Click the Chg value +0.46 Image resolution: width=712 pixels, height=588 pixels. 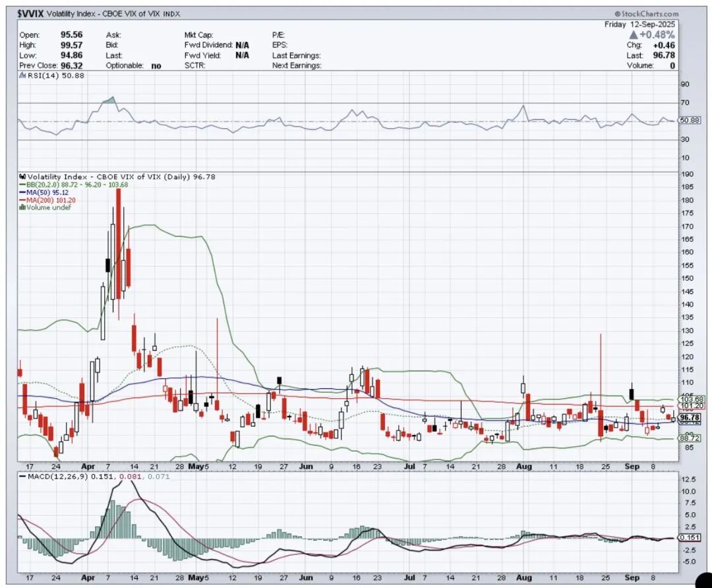pyautogui.click(x=664, y=45)
